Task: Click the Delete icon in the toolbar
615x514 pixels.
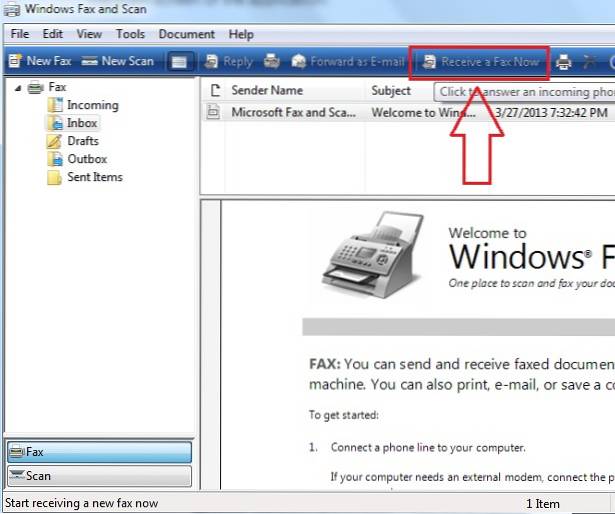Action: coord(589,62)
